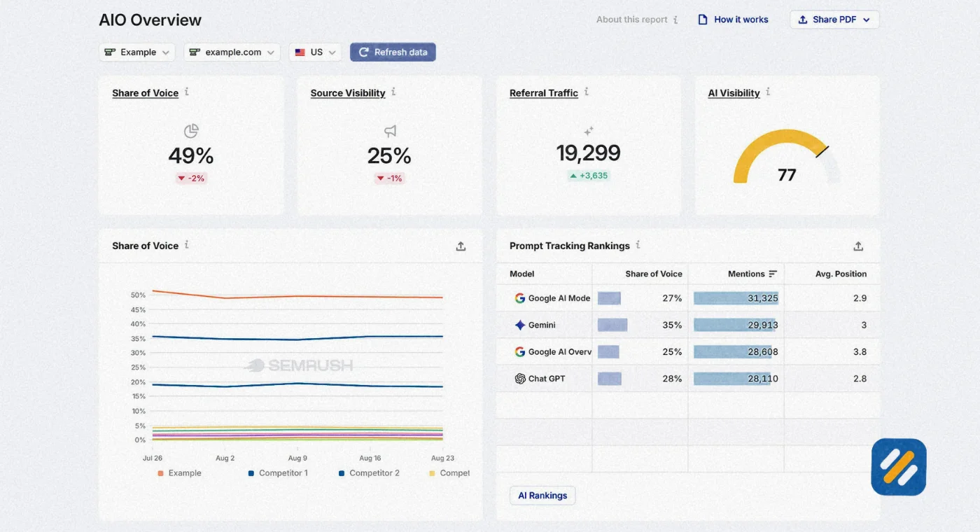Image resolution: width=980 pixels, height=532 pixels.
Task: Click the pie chart icon above 49%
Action: (191, 131)
